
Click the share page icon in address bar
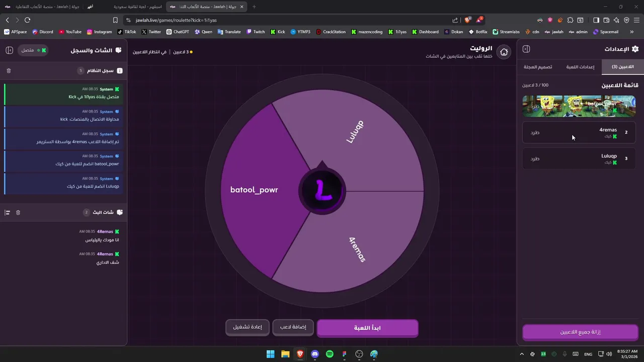(455, 20)
